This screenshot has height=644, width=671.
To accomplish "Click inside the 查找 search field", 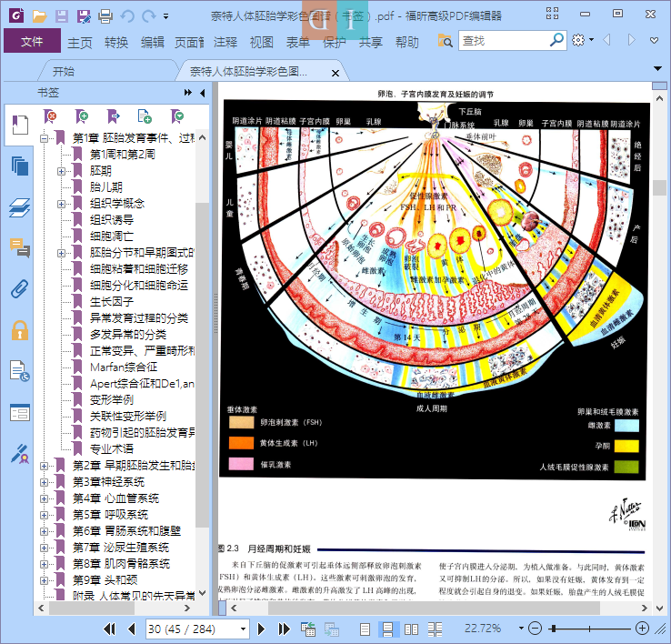I will tap(505, 41).
